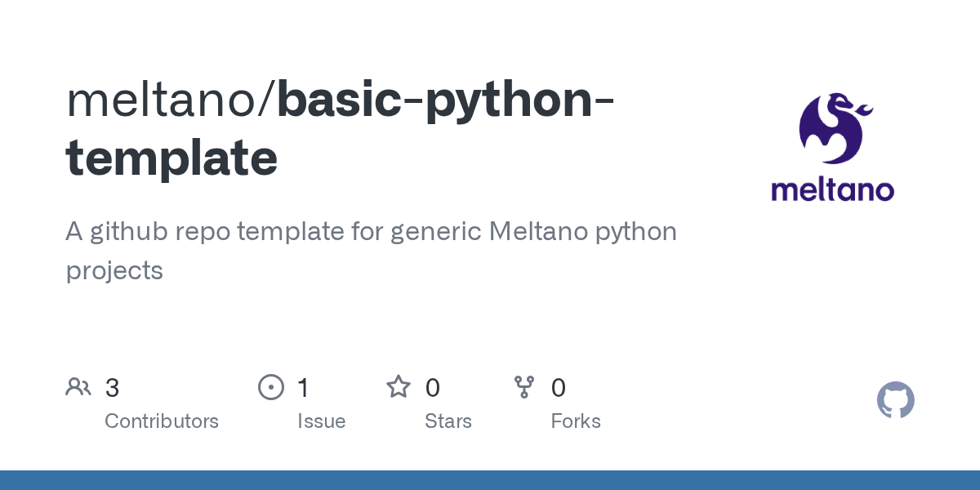Viewport: 980px width, 490px height.
Task: Click the Stars star icon
Action: point(399,387)
